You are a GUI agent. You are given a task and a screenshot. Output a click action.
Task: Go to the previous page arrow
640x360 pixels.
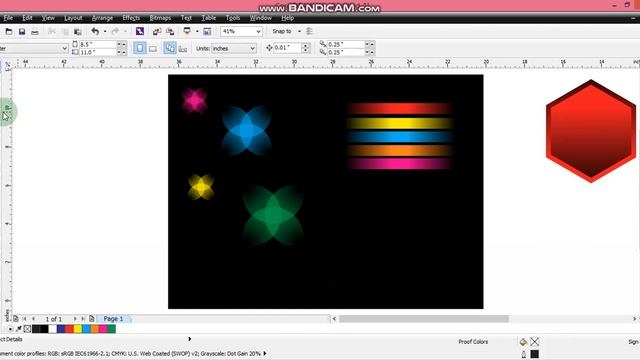33,318
